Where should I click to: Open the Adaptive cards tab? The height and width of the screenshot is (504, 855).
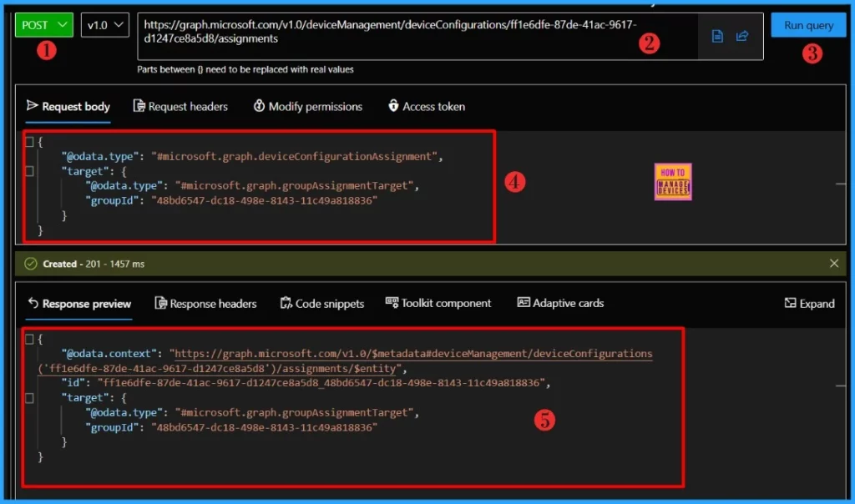(560, 303)
